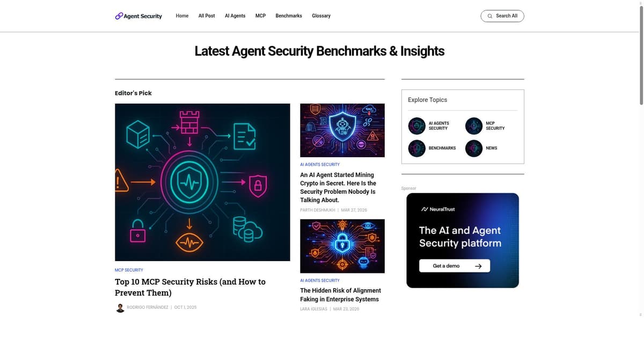Open the crypto mining AI agent article
Viewport: 644px width, 362px height.
click(x=338, y=187)
